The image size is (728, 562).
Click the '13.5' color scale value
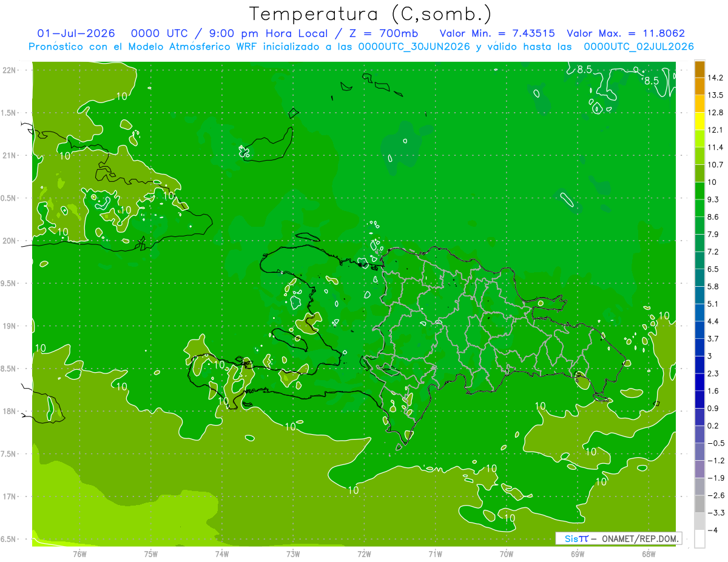(716, 95)
